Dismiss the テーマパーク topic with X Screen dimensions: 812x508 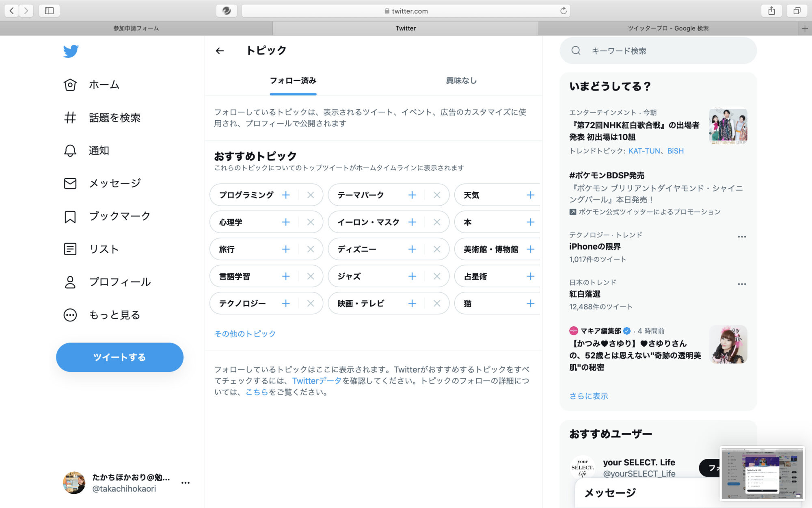tap(437, 195)
